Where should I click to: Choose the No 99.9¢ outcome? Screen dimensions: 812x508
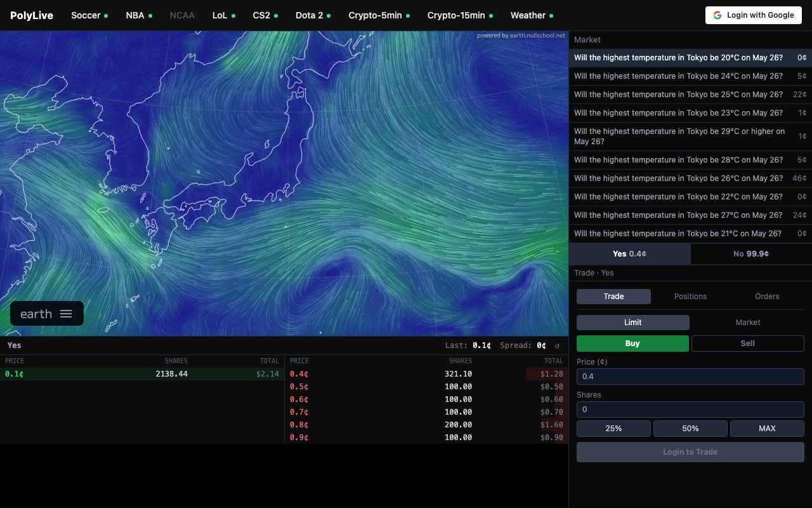point(751,254)
